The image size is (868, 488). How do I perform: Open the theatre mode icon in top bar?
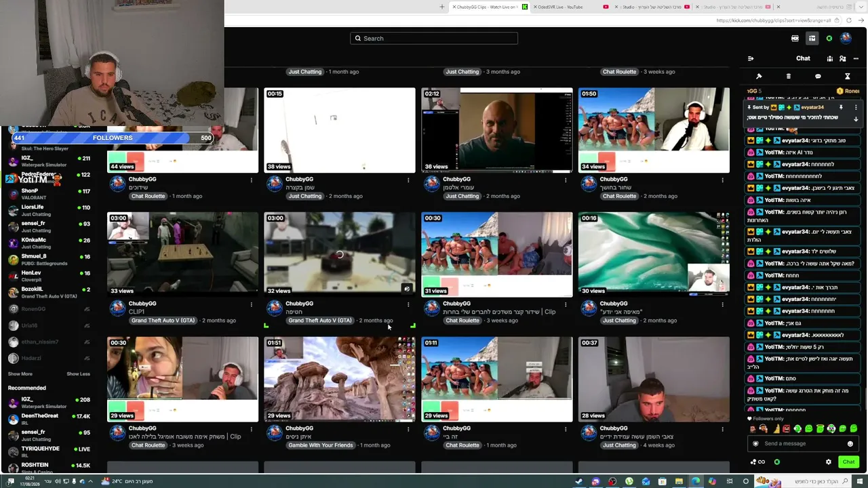(795, 39)
